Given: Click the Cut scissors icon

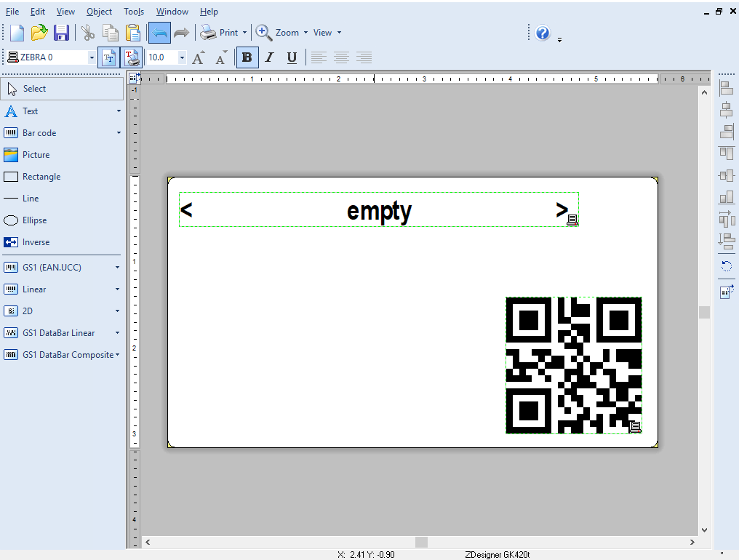Looking at the screenshot, I should coord(88,33).
